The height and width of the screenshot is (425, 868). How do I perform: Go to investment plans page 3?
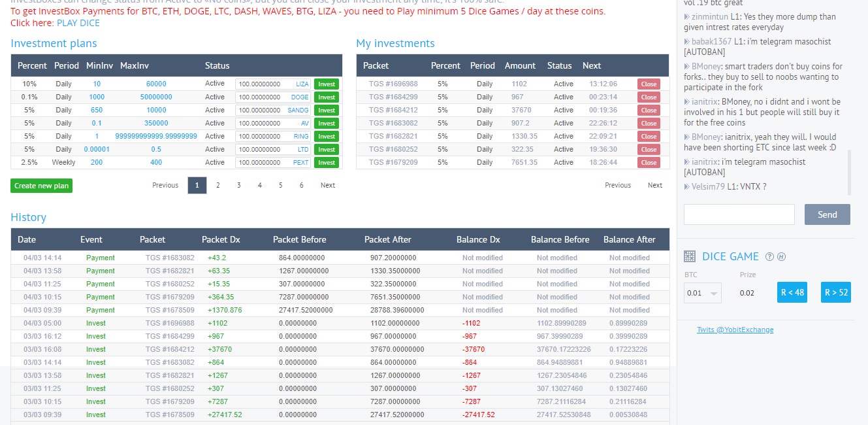coord(239,185)
